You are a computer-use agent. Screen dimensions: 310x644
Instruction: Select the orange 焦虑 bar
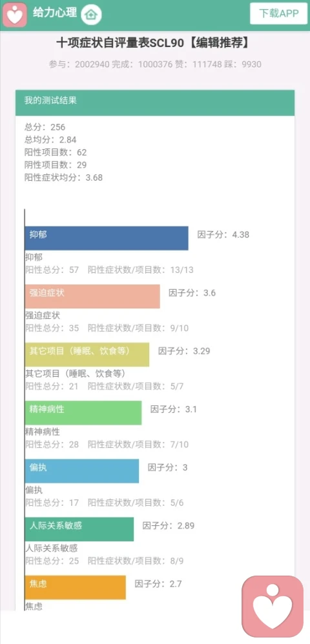tap(75, 587)
